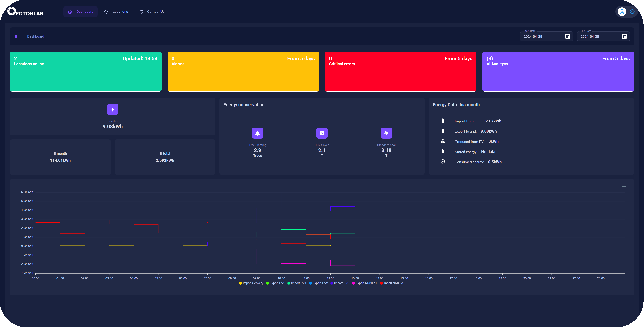Screen dimensions: 644x328
Task: Open the user profile avatar
Action: click(622, 12)
